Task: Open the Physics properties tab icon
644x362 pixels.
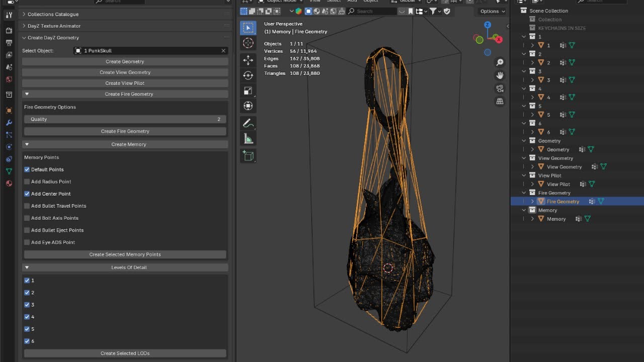Action: pyautogui.click(x=9, y=147)
